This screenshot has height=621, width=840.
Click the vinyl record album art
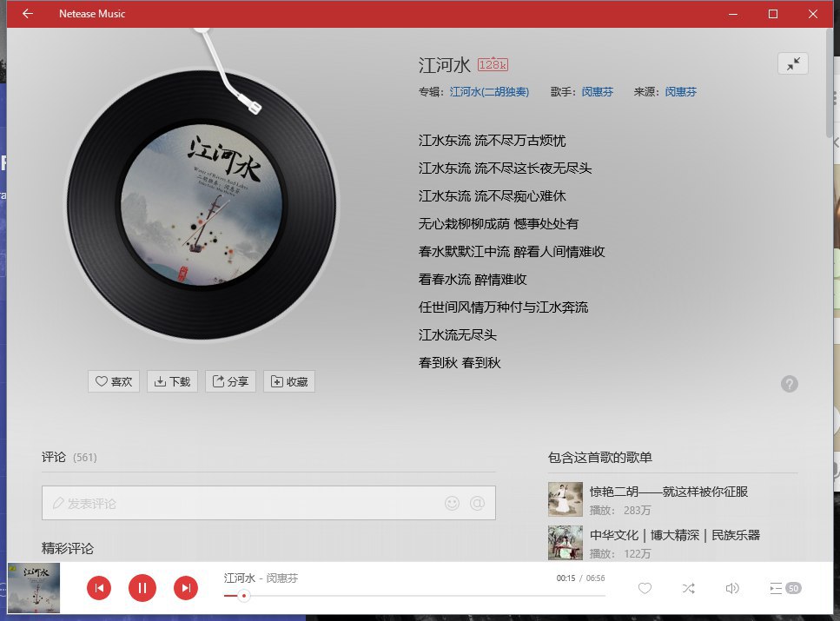coord(202,205)
